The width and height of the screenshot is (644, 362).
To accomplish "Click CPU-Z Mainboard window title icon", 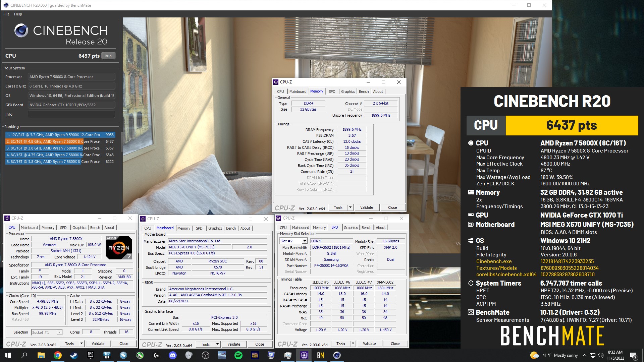I will pyautogui.click(x=143, y=219).
